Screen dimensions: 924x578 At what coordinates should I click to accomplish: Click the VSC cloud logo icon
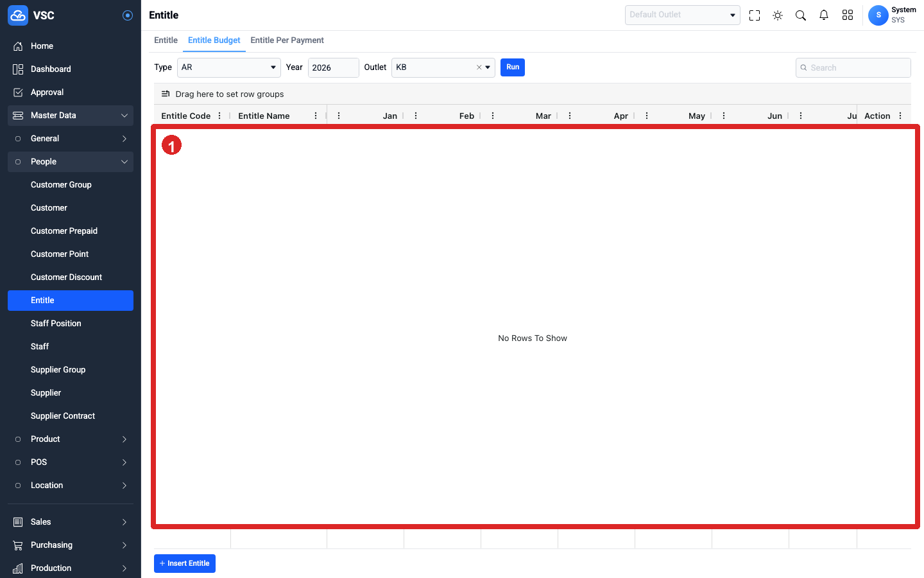coord(18,15)
